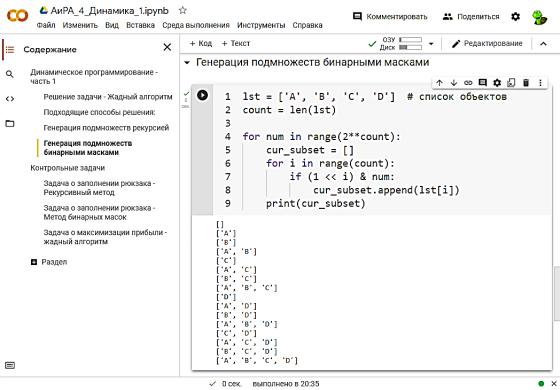Screen dimensions: 560x390
Task: Go to Решение задачи - Жадный алгоритм
Action: pyautogui.click(x=108, y=97)
